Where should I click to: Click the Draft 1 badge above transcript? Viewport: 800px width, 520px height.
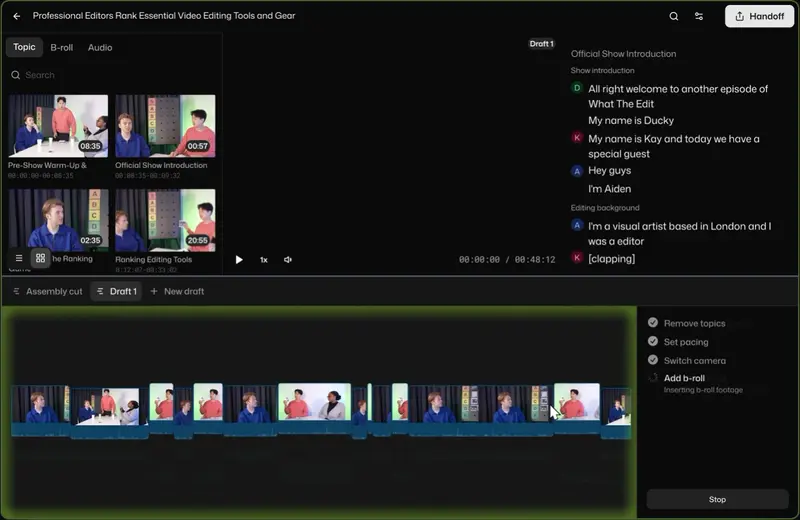coord(541,44)
